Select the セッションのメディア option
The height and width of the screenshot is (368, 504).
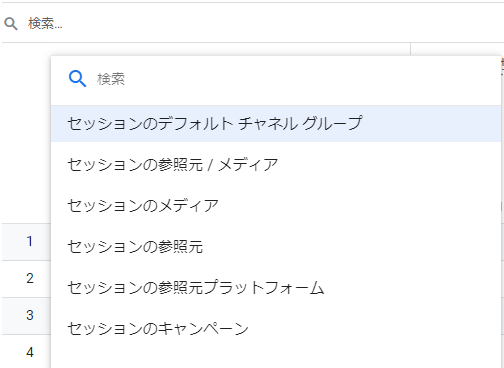click(x=276, y=206)
